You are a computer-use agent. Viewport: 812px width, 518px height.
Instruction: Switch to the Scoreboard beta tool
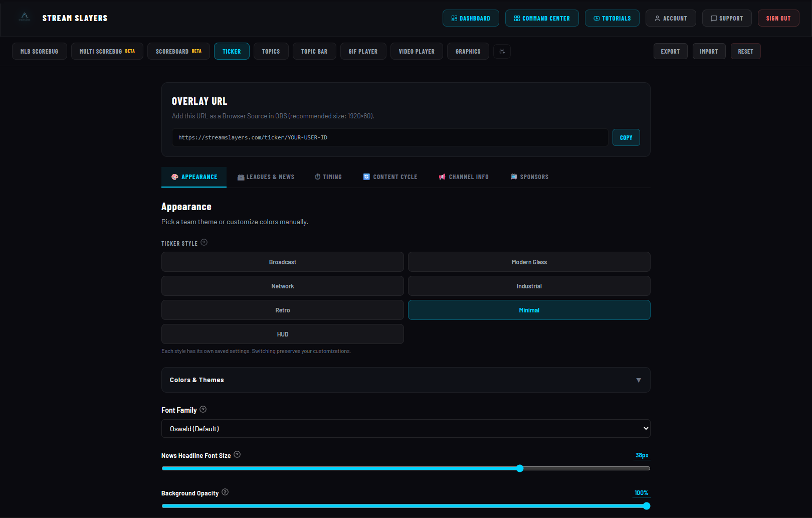178,51
